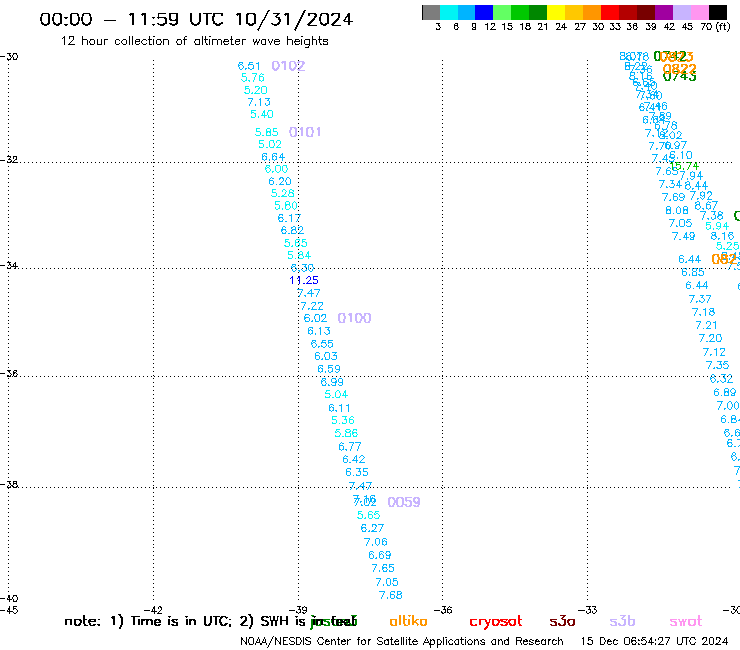Click the 7.13 wave height value
This screenshot has height=650, width=740.
tap(259, 102)
